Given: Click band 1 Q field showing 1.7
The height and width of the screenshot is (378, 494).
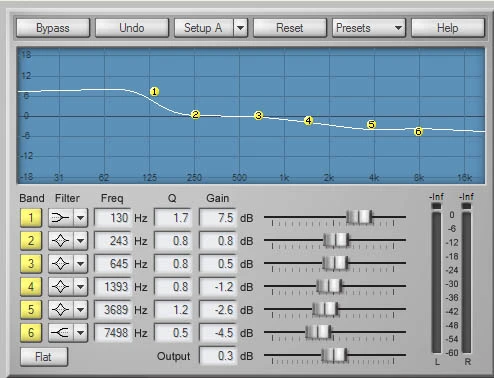Looking at the screenshot, I should (x=173, y=218).
